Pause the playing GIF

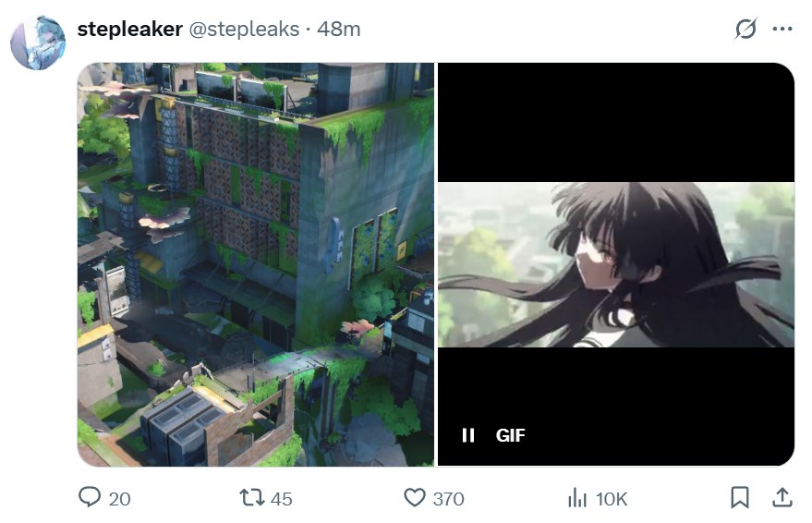pos(468,435)
